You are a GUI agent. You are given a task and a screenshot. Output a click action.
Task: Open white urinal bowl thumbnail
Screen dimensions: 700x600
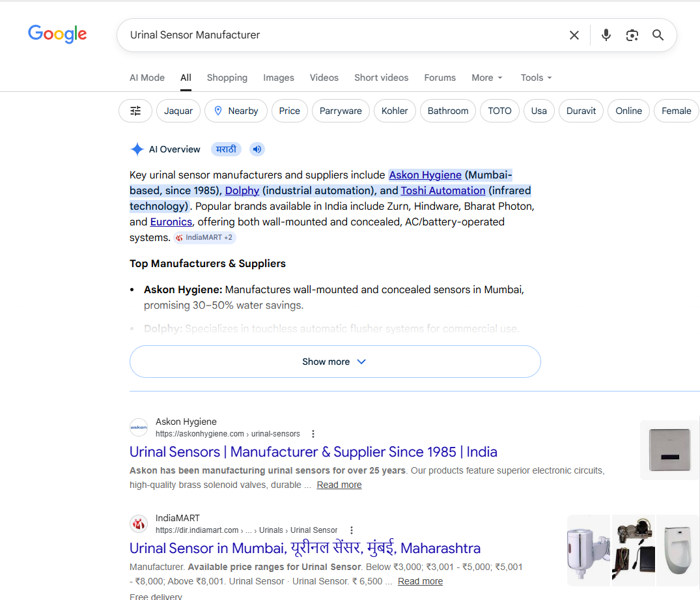tap(678, 550)
